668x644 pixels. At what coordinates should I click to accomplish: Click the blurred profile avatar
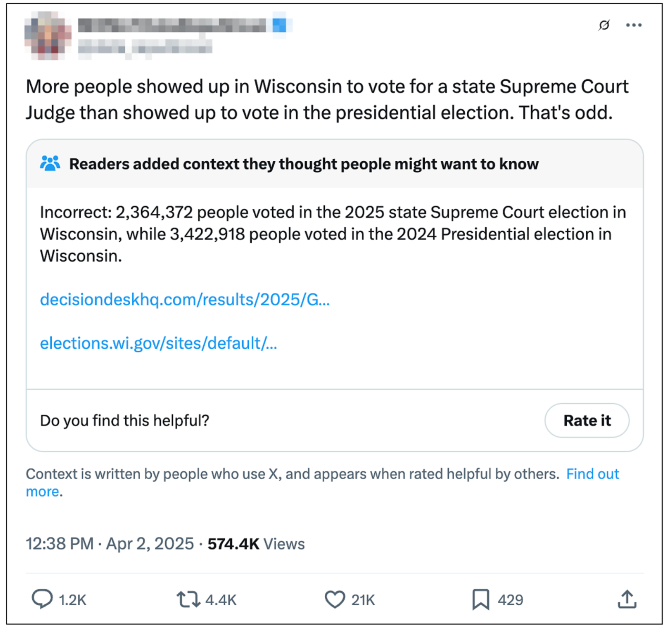point(48,36)
